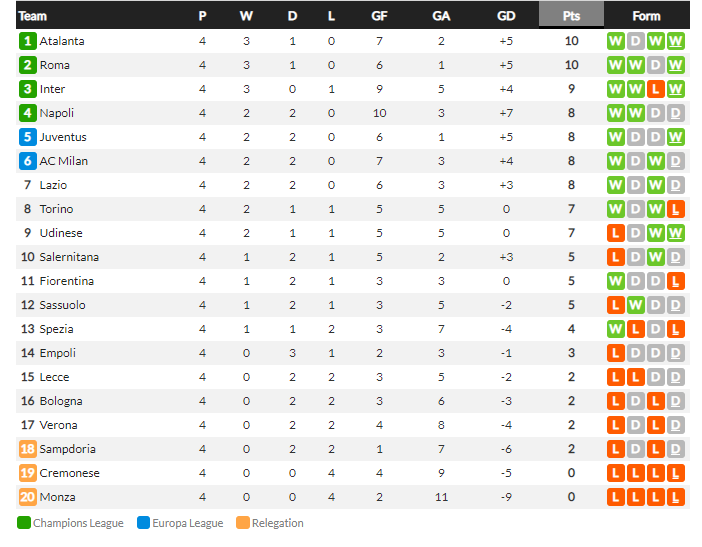Click the orange Relegation legend swatch
The width and height of the screenshot is (702, 547).
242,523
